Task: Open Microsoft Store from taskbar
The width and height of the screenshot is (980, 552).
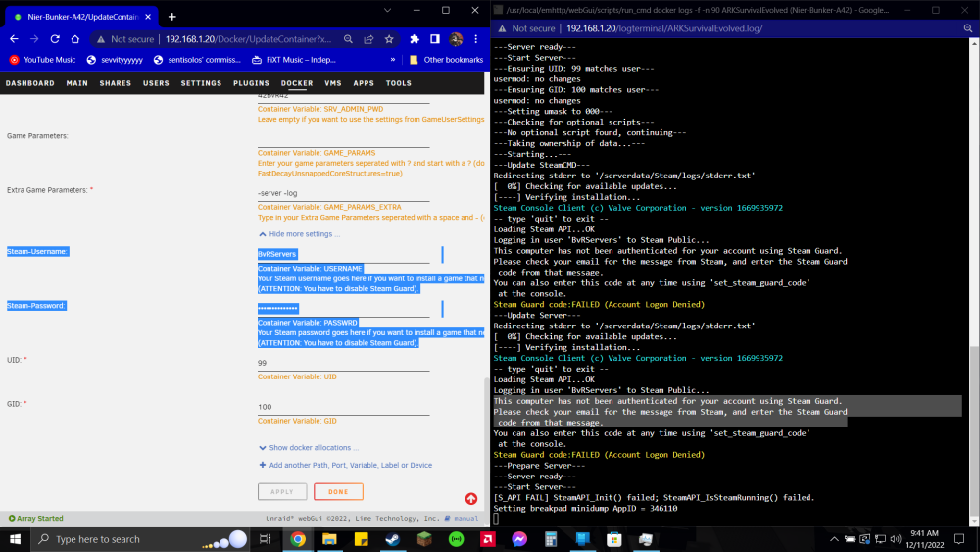Action: click(x=614, y=539)
